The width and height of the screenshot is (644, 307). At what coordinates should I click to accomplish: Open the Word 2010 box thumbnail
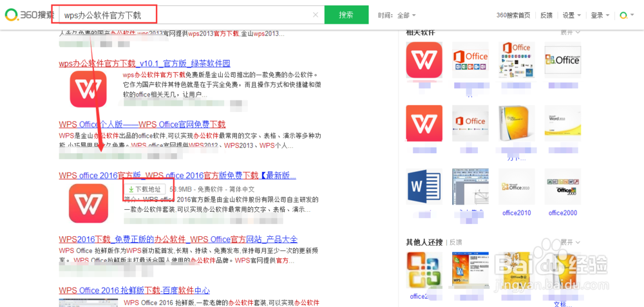click(562, 124)
